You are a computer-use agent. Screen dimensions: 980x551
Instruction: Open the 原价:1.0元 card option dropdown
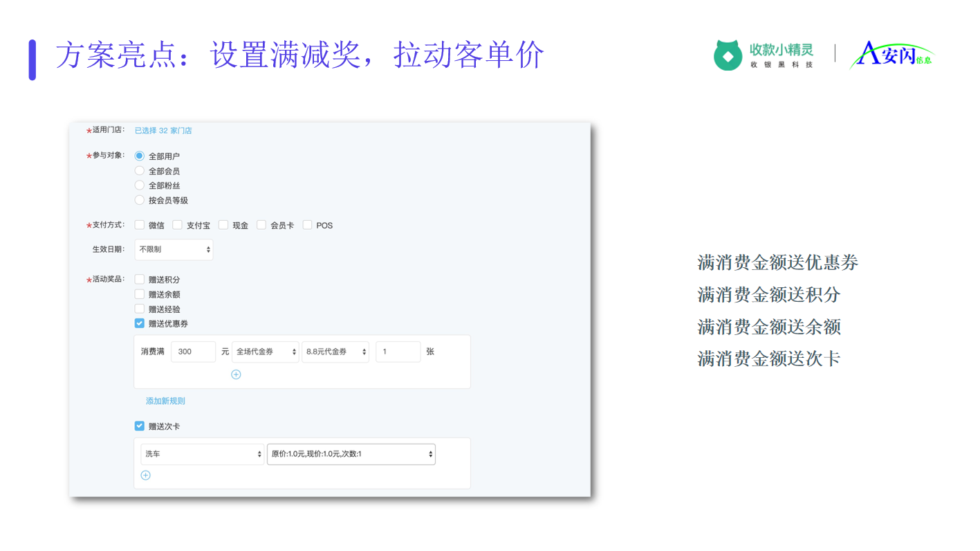pos(351,455)
